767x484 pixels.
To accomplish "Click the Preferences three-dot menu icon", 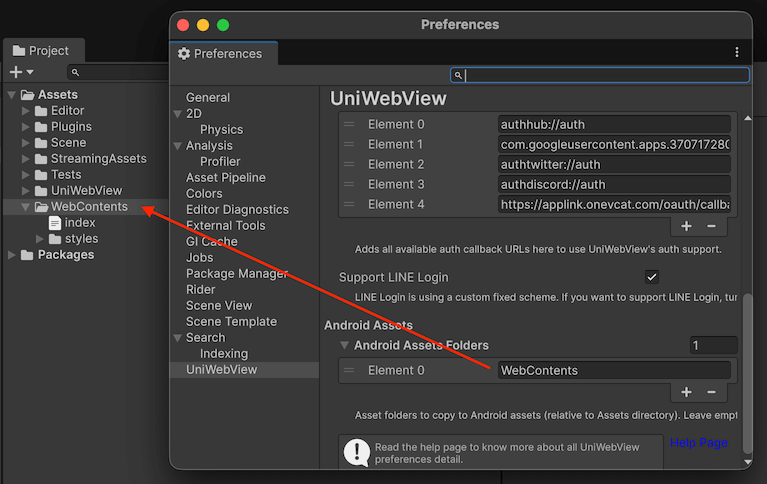I will [737, 52].
